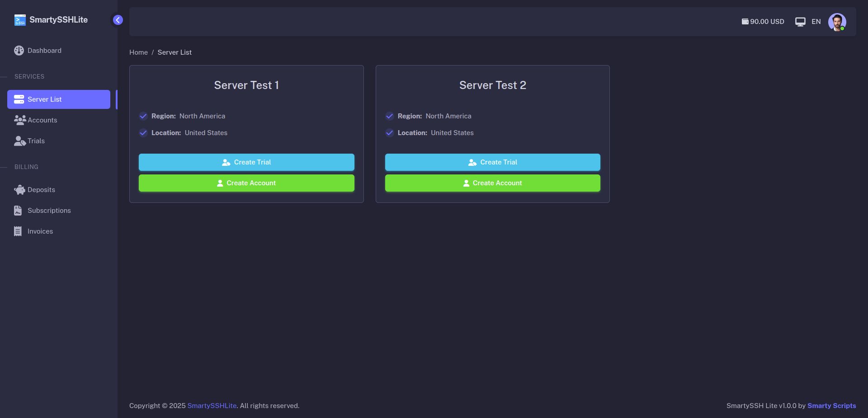Click the Subscriptions file icon

coord(18,211)
